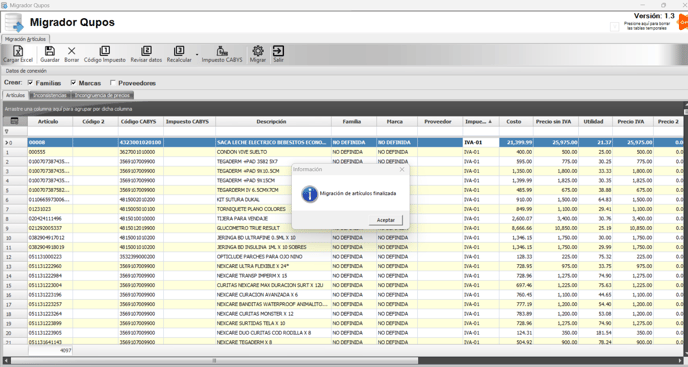This screenshot has width=688, height=367.
Task: Sort by the Artículo column header
Action: click(48, 122)
